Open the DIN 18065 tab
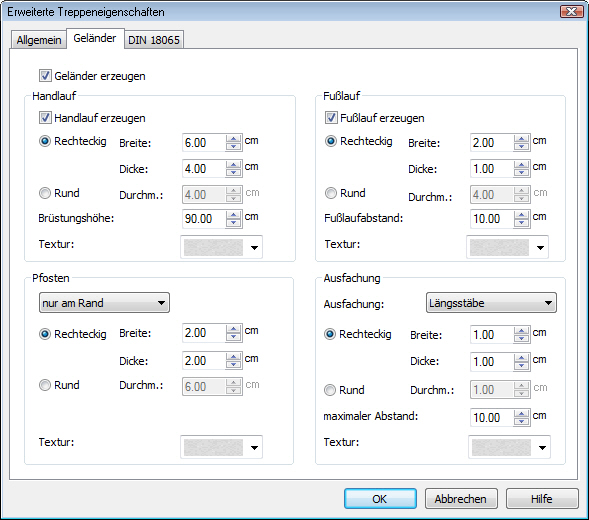Image resolution: width=589 pixels, height=520 pixels. coord(154,40)
